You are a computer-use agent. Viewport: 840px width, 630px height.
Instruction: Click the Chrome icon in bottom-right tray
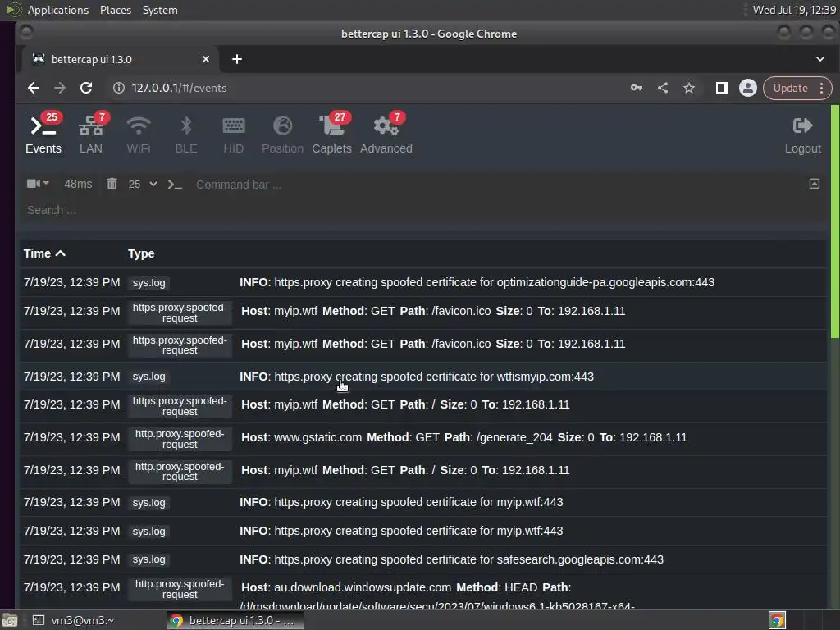[777, 620]
